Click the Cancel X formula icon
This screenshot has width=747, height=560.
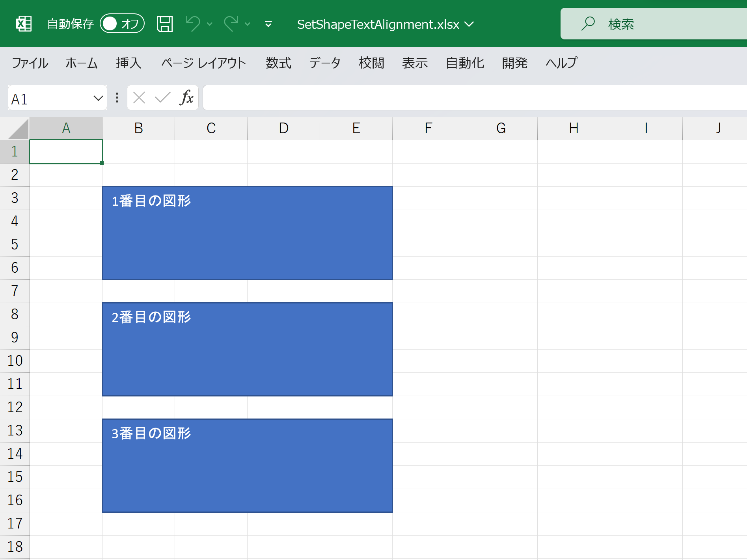pos(139,97)
